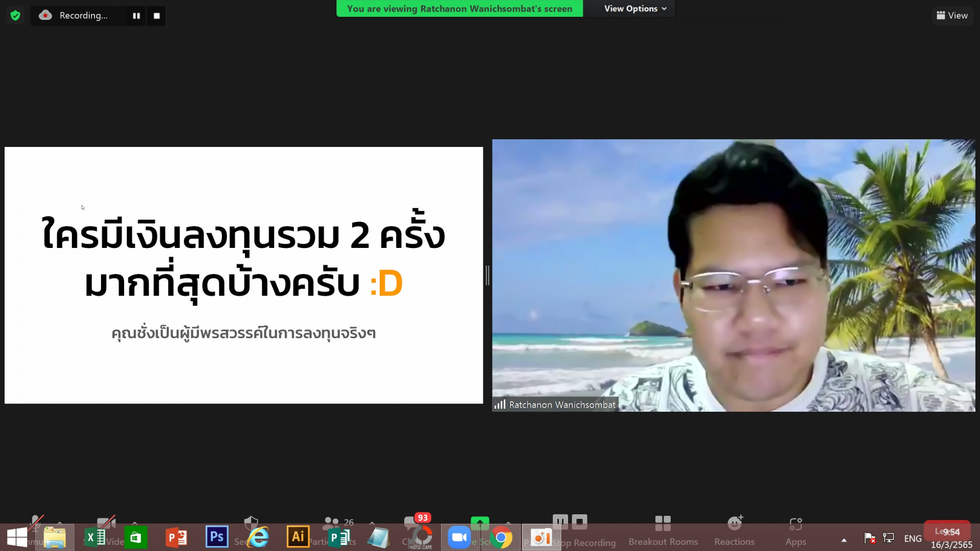The image size is (980, 551).
Task: Switch to Zoom via taskbar icon
Action: [x=459, y=538]
